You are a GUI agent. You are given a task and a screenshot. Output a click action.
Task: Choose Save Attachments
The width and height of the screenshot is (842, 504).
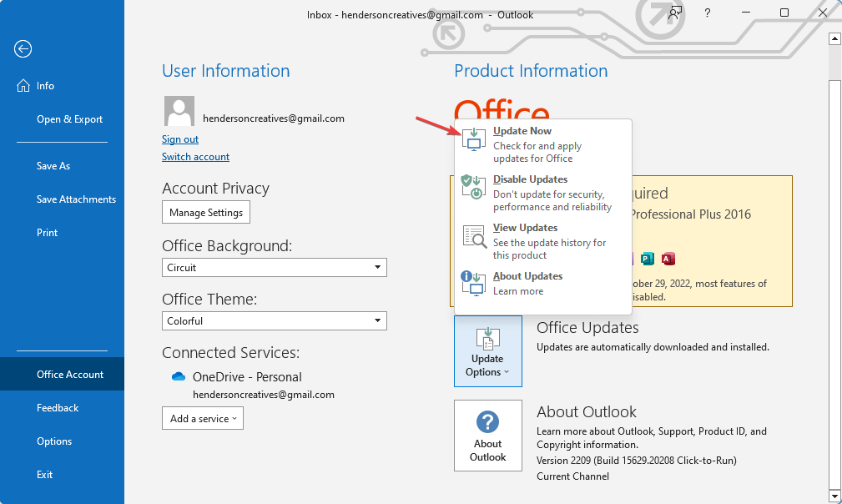pos(63,199)
